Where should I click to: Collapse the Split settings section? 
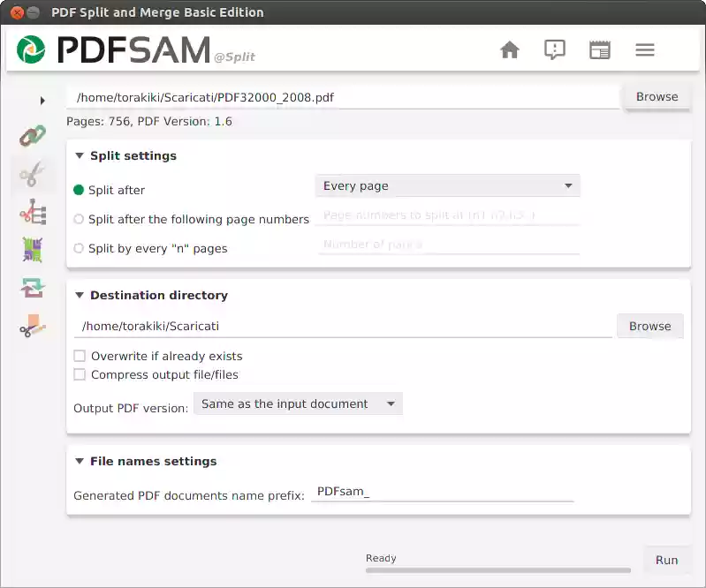coord(80,156)
